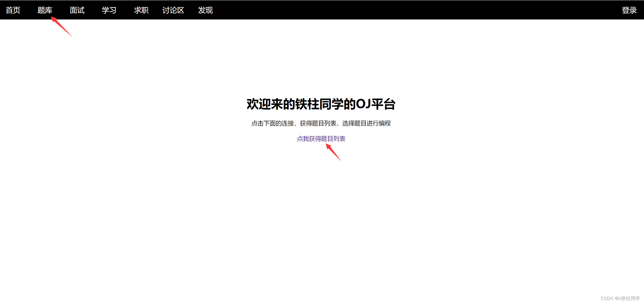Follow the 点我获得题目列表 hyperlink
The height and width of the screenshot is (303, 644).
coord(321,139)
